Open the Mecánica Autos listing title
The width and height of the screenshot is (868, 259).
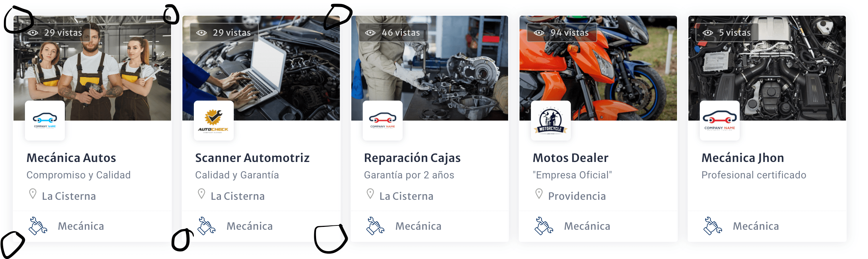pos(71,158)
